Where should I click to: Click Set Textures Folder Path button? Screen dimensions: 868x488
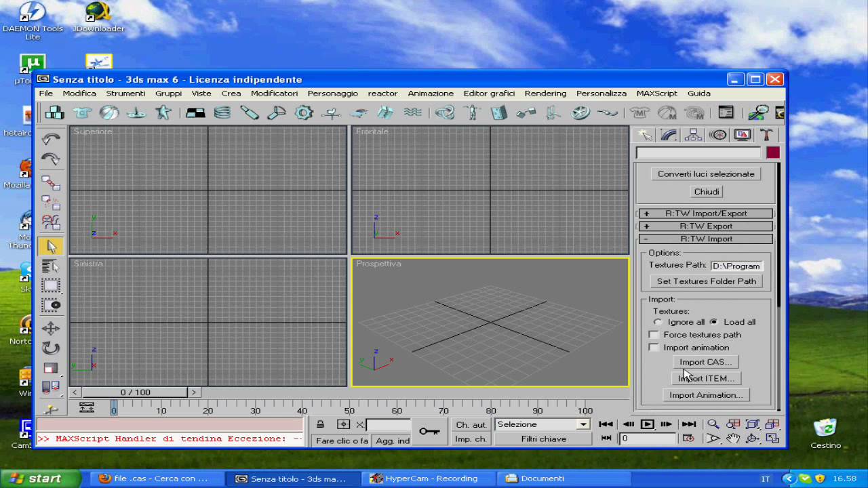tap(706, 281)
